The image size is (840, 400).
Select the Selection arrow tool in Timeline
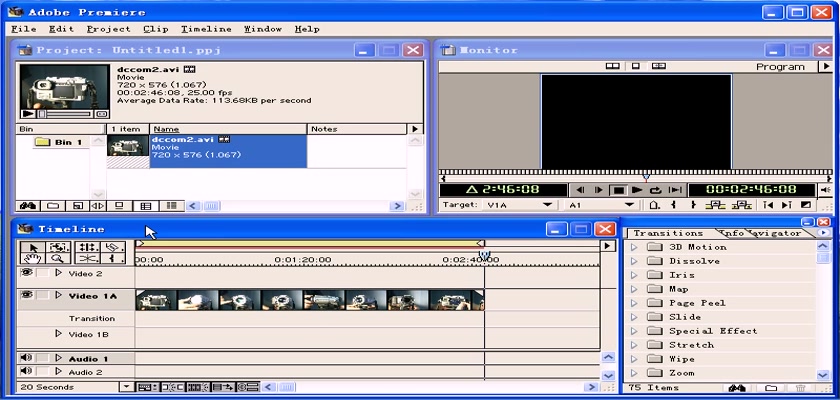[34, 247]
